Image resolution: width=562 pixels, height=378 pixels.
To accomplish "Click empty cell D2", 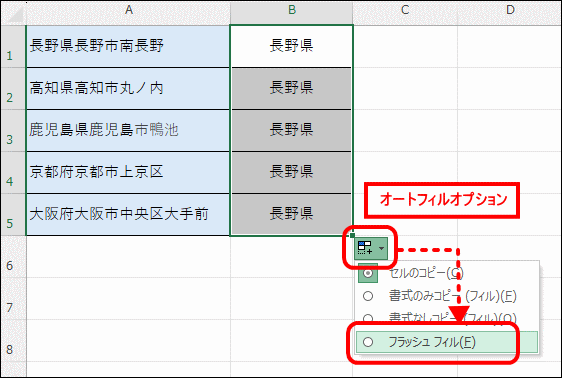I will pyautogui.click(x=510, y=88).
